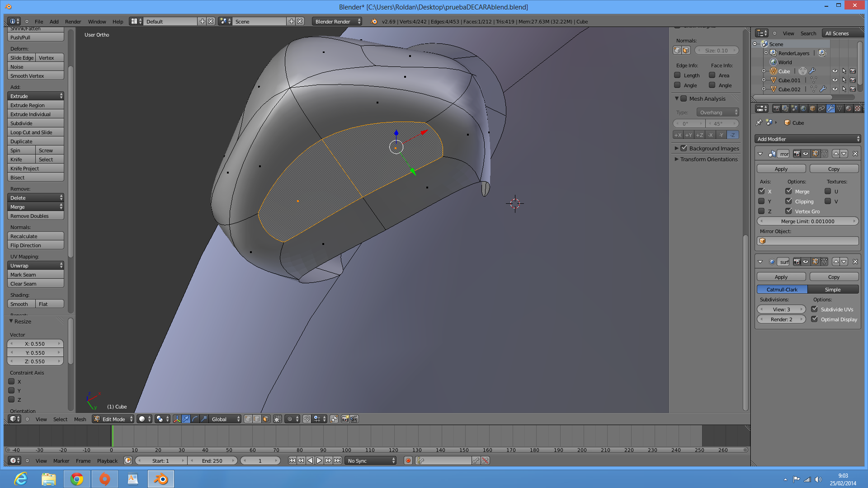Click the Render properties camera tab
868x488 pixels.
(x=776, y=108)
